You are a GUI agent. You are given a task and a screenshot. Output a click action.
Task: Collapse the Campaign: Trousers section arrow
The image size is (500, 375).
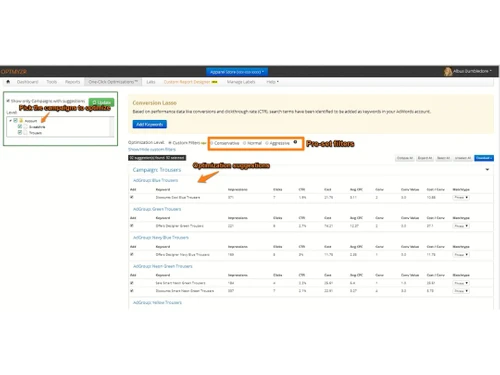487,170
